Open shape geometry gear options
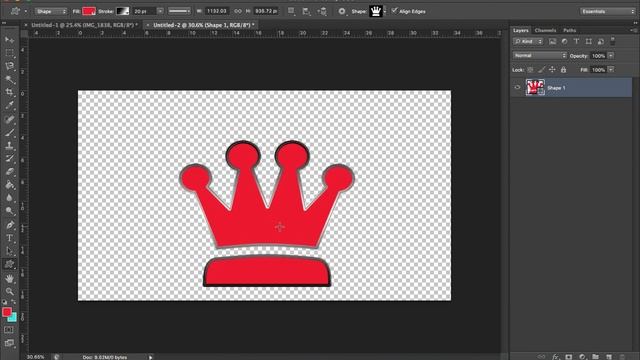The image size is (640, 360). click(342, 11)
